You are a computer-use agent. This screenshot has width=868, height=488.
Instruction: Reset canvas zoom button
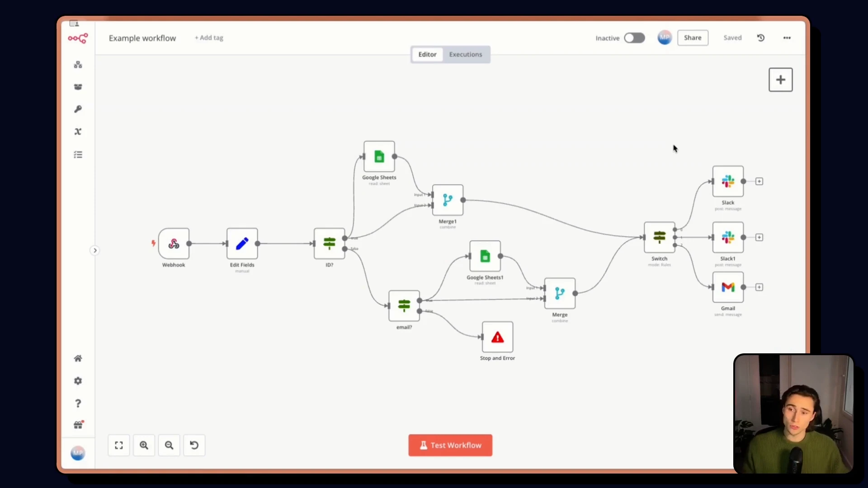194,445
